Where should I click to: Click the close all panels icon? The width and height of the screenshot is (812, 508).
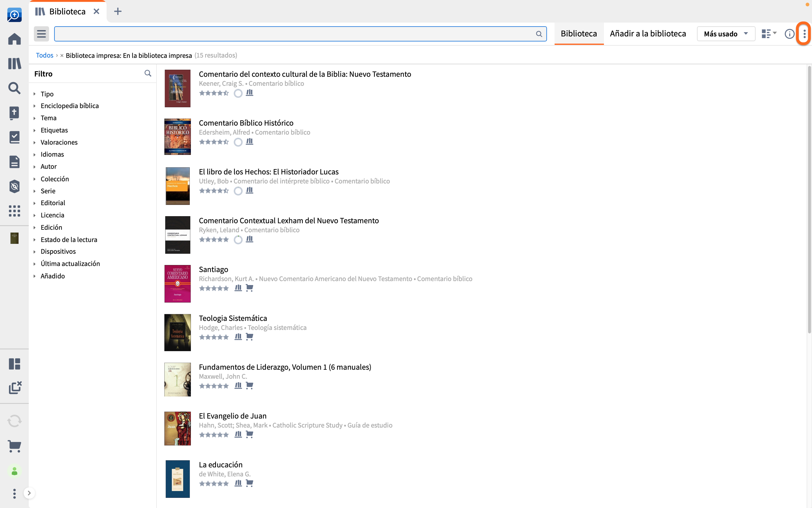pyautogui.click(x=15, y=388)
